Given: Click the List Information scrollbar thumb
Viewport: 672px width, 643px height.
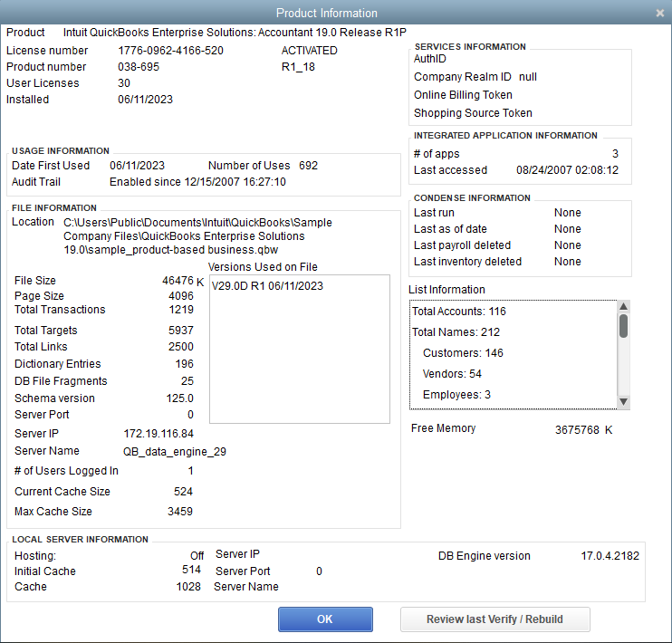Looking at the screenshot, I should 624,326.
